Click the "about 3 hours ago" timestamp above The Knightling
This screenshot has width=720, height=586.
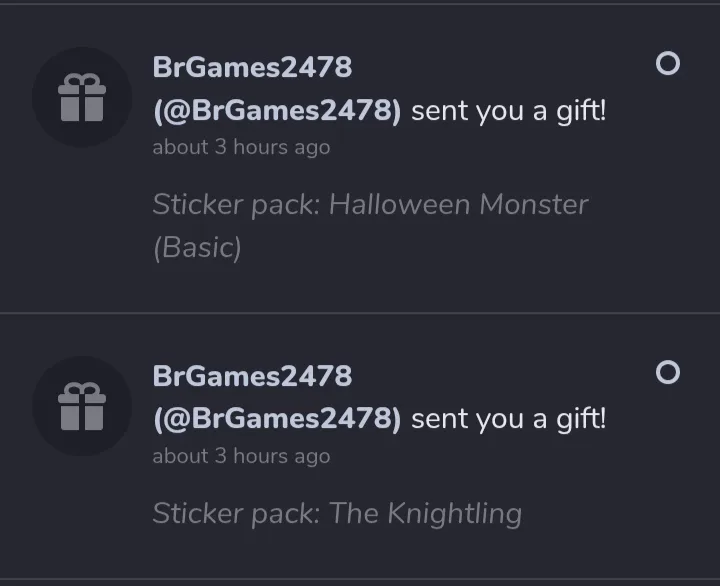(241, 456)
